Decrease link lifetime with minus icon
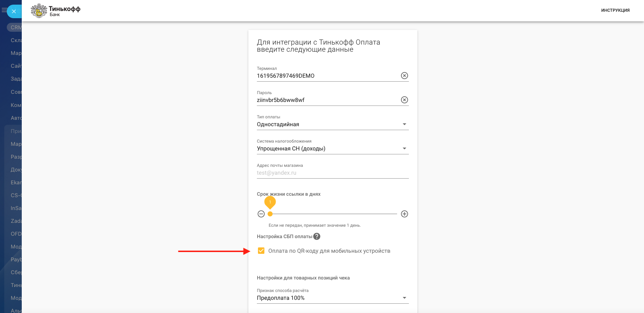This screenshot has height=313, width=644. [x=261, y=214]
